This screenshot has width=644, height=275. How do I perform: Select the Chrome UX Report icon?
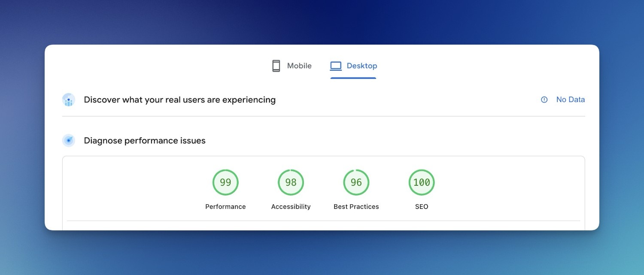pos(68,100)
